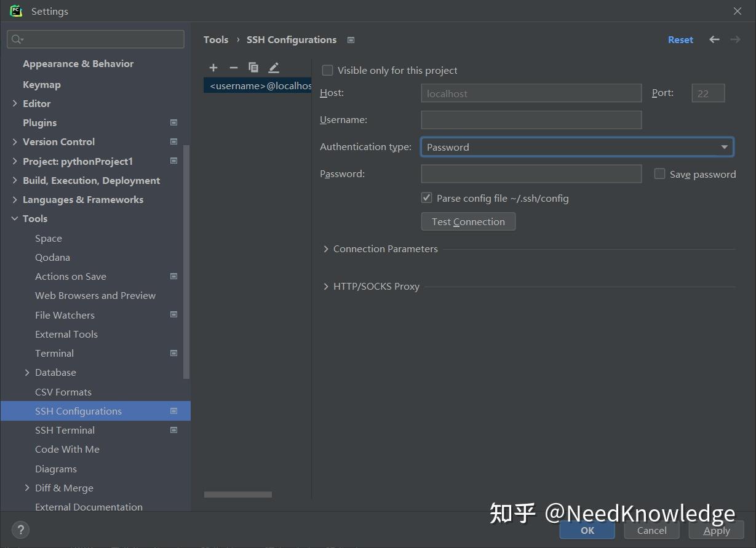Confirm settings with OK button
Viewport: 756px width, 548px height.
[x=587, y=530]
